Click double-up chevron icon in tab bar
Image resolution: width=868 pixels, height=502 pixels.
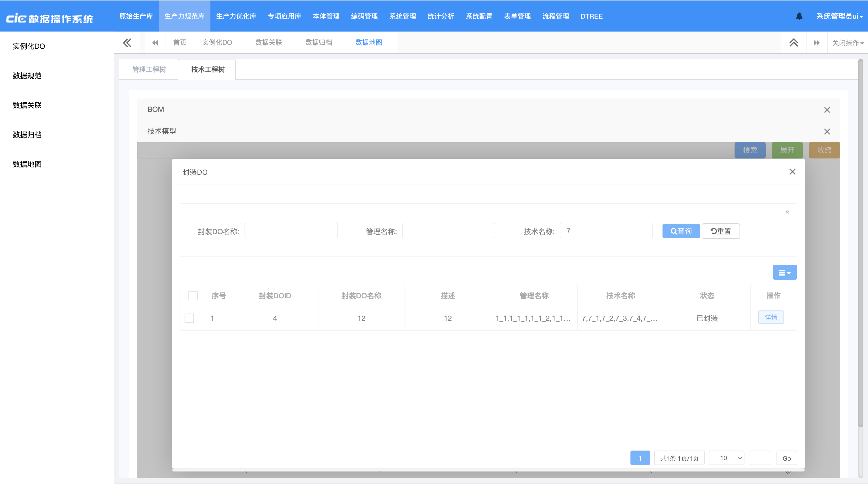[794, 43]
